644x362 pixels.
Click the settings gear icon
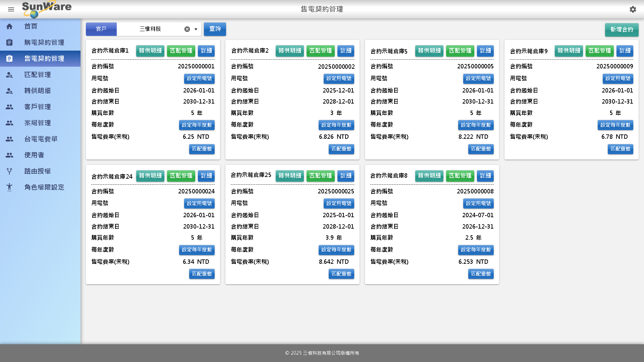[633, 9]
